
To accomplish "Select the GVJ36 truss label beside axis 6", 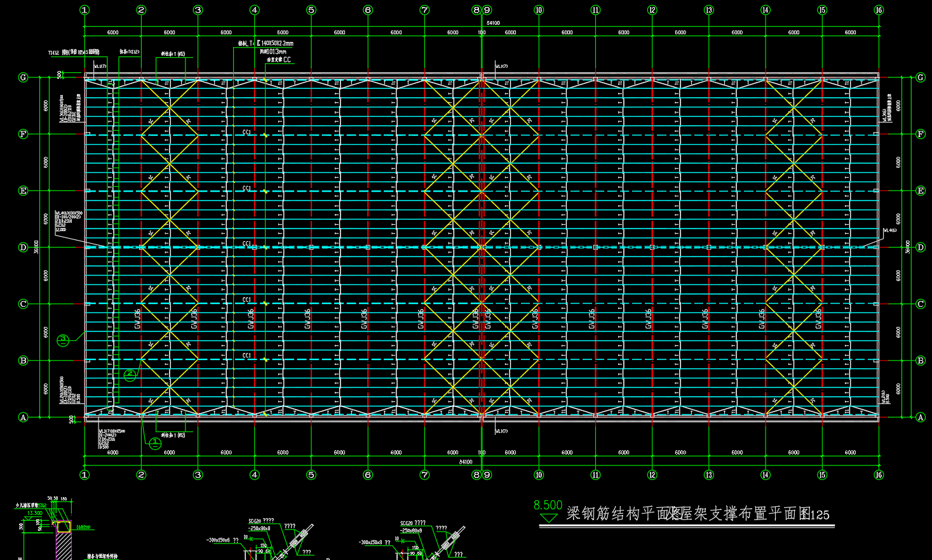I will point(364,319).
